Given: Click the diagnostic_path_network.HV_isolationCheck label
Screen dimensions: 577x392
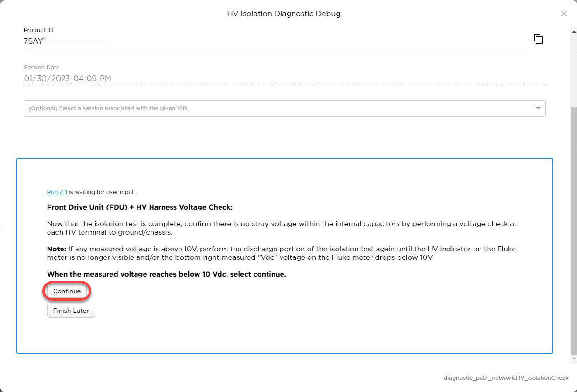Looking at the screenshot, I should point(506,378).
